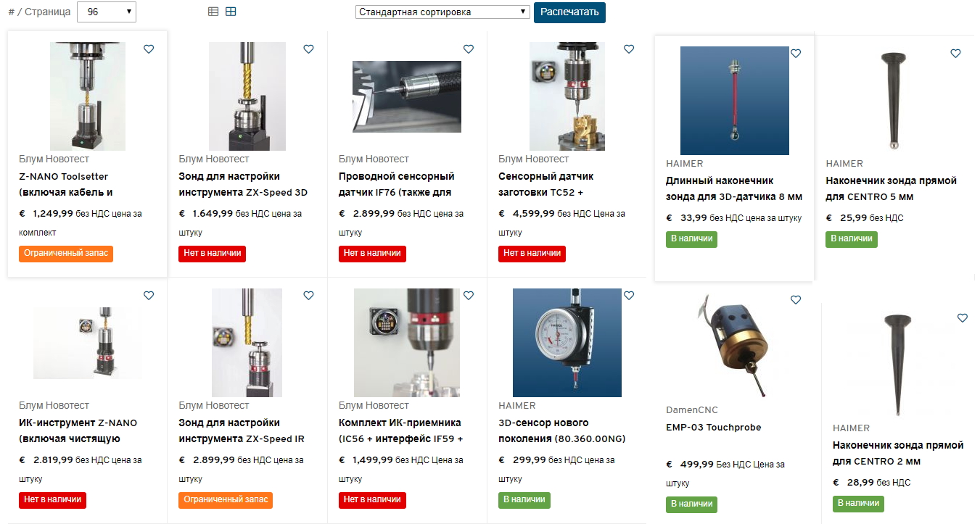980x524 pixels.
Task: Toggle wishlist heart on ZX-Speed IR probe
Action: (308, 296)
